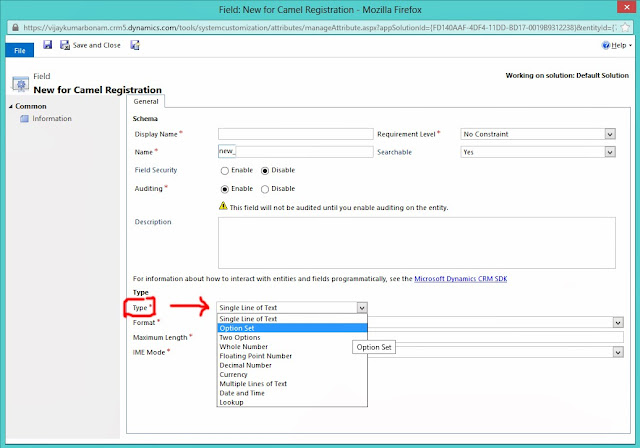Image resolution: width=640 pixels, height=448 pixels.
Task: Click the auditing warning triangle icon
Action: click(223, 206)
